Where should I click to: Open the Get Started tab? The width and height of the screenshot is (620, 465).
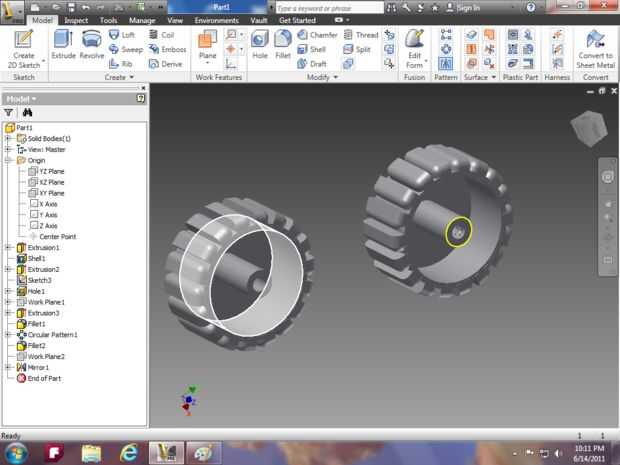(297, 20)
